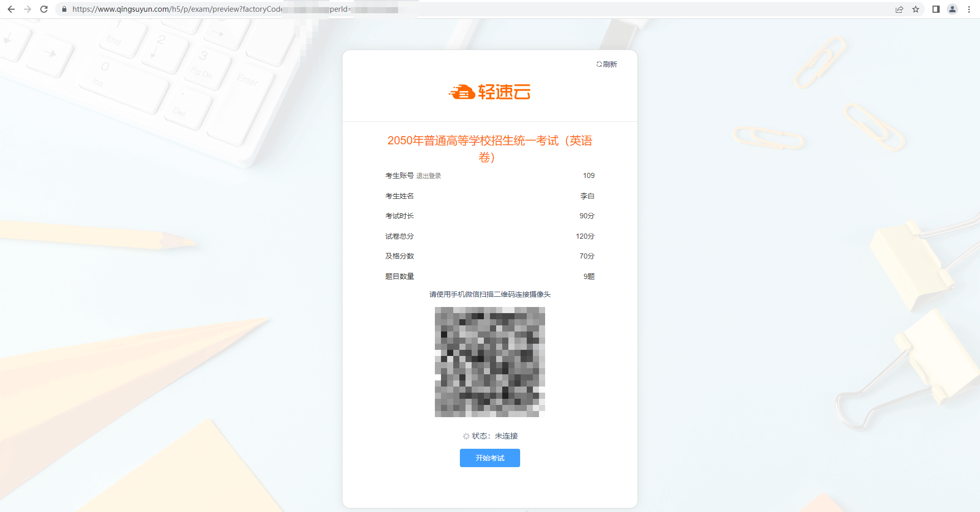The width and height of the screenshot is (980, 512).
Task: Click the share page icon
Action: click(899, 9)
